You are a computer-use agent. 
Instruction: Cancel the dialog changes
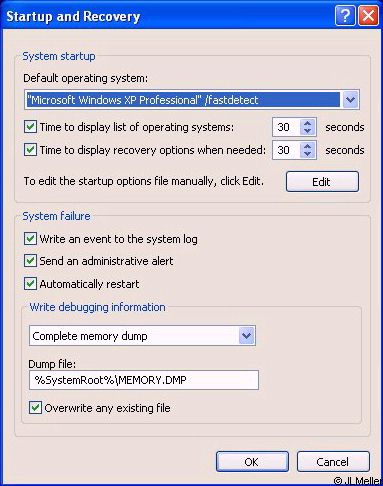tap(333, 462)
